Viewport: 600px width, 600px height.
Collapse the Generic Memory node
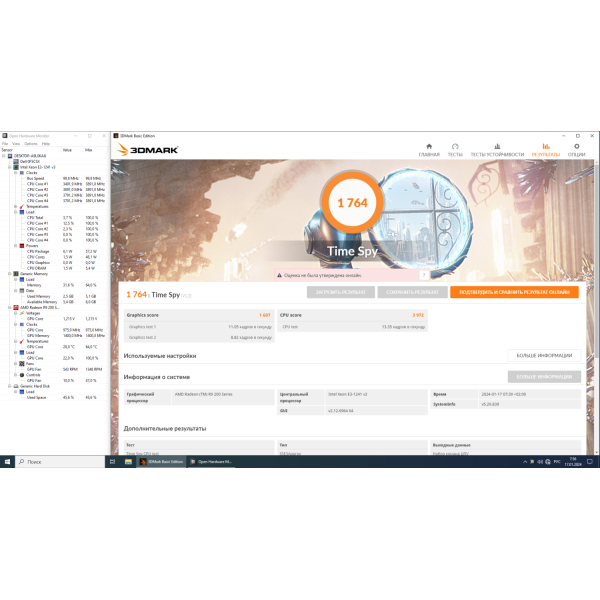coord(10,274)
